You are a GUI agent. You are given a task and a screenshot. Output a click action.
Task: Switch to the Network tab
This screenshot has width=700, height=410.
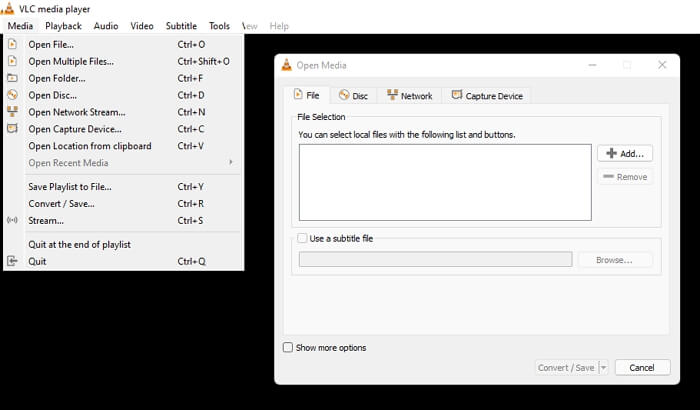click(409, 96)
